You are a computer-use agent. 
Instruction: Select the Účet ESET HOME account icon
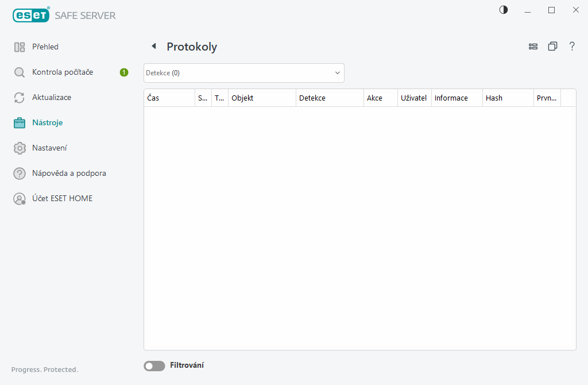click(x=20, y=198)
